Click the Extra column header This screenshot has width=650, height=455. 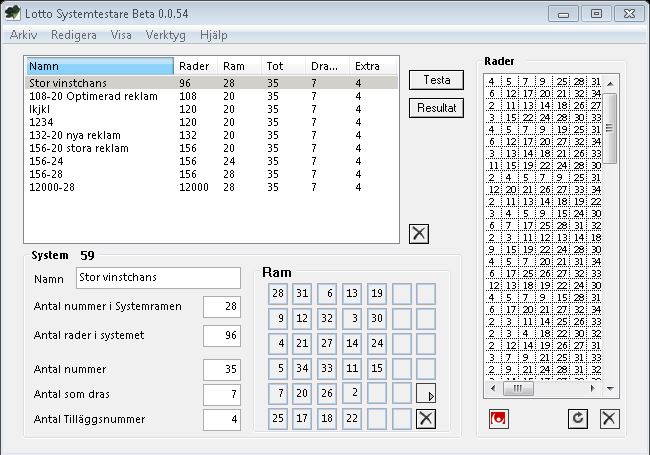[373, 66]
